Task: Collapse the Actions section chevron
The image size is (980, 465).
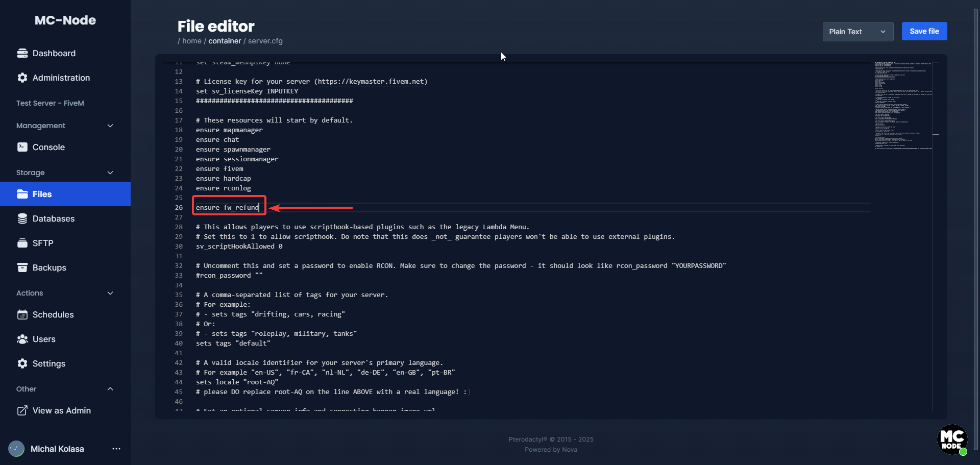Action: 110,293
